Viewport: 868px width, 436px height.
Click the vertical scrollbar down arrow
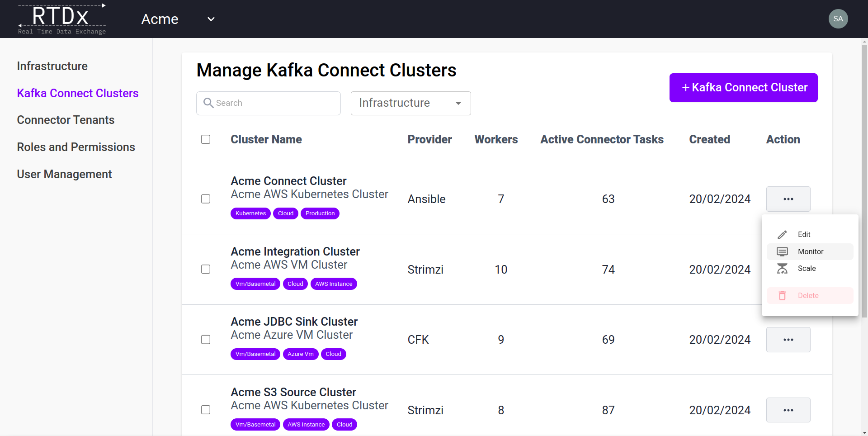point(864,432)
